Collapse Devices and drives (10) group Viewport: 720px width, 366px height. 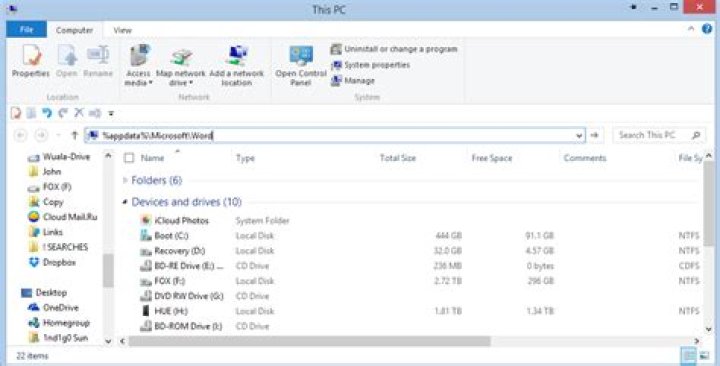(x=125, y=202)
